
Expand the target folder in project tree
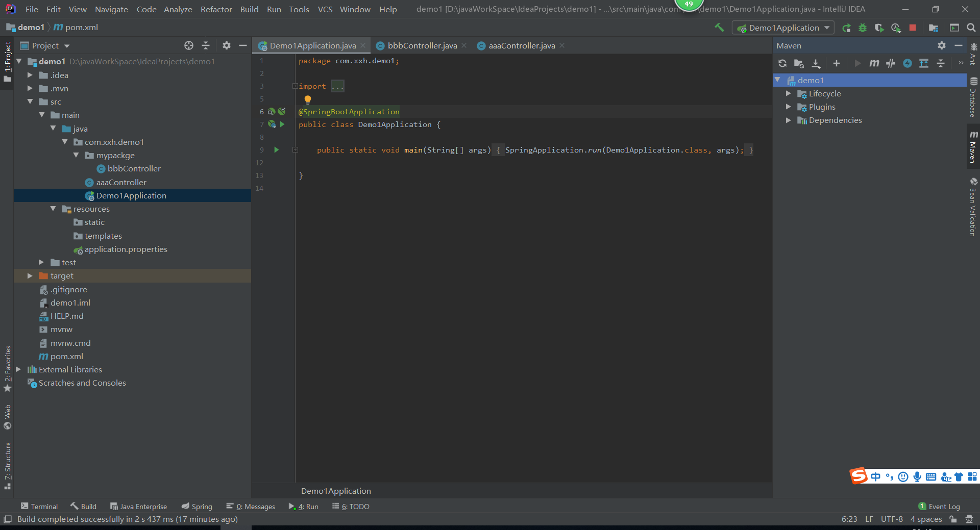pos(30,275)
